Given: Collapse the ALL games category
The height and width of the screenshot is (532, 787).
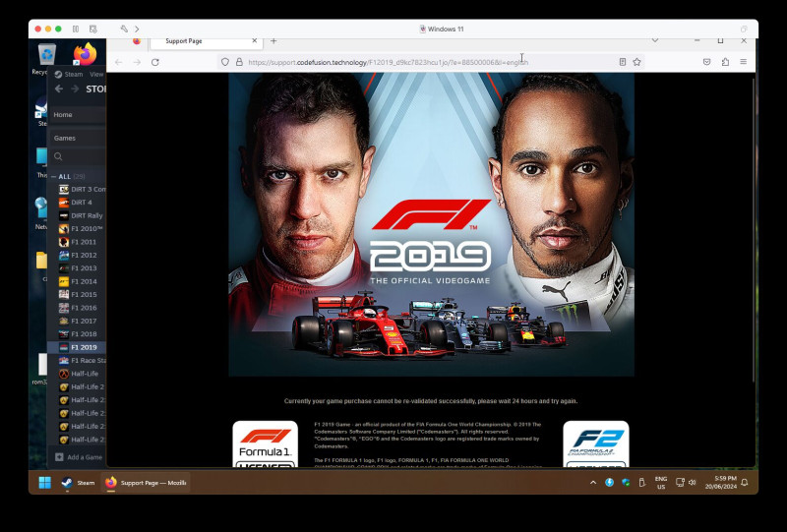Looking at the screenshot, I should (54, 177).
